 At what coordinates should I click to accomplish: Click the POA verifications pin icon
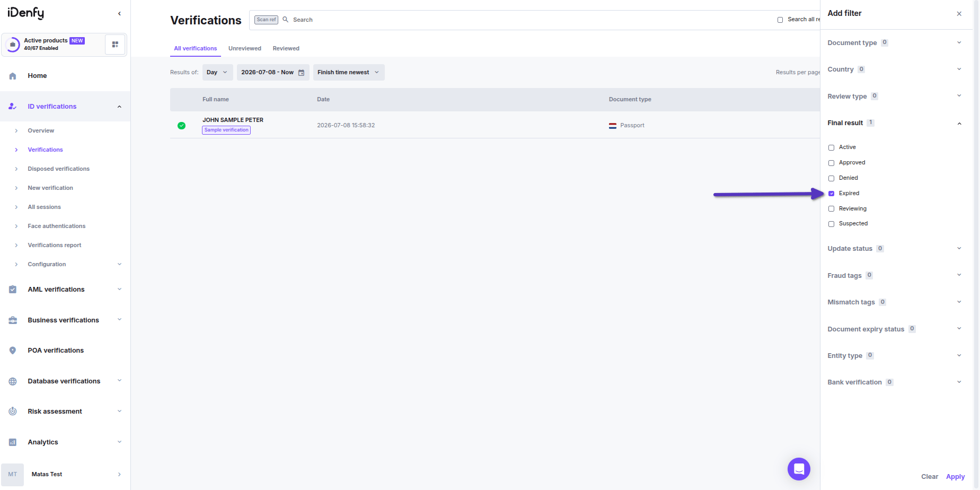pos(13,351)
